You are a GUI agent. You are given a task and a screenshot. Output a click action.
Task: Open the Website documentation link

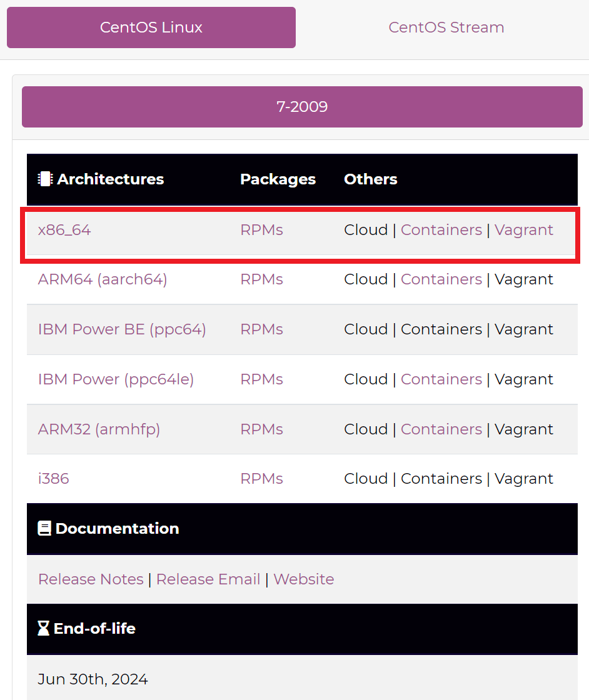point(304,579)
